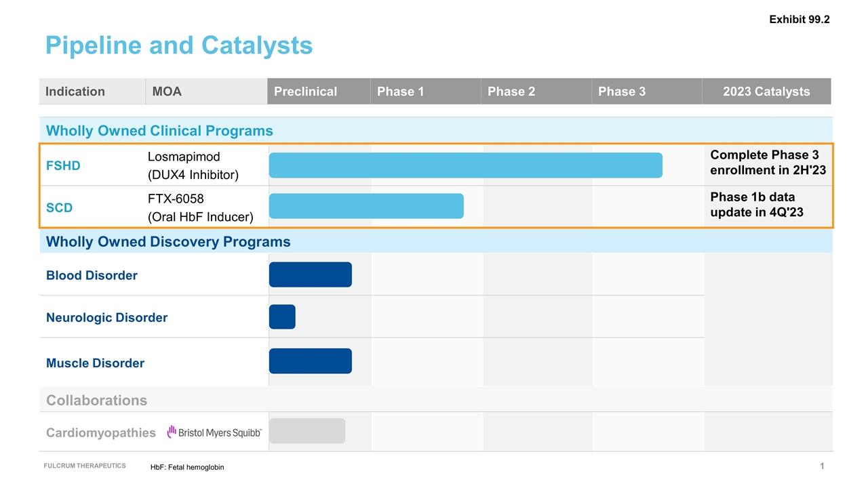868x488 pixels.
Task: Click the FSHD Losmapimod progress bar
Action: coord(465,165)
